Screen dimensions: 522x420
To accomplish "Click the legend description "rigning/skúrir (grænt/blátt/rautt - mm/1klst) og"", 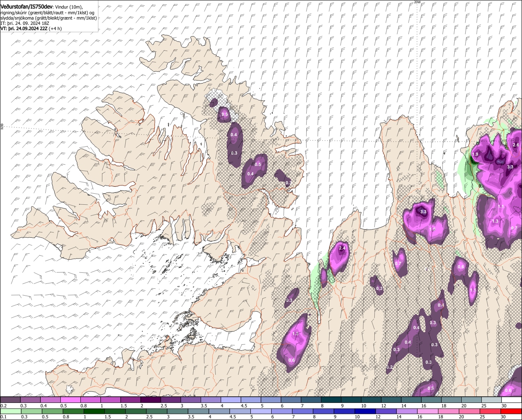I will tap(48, 13).
